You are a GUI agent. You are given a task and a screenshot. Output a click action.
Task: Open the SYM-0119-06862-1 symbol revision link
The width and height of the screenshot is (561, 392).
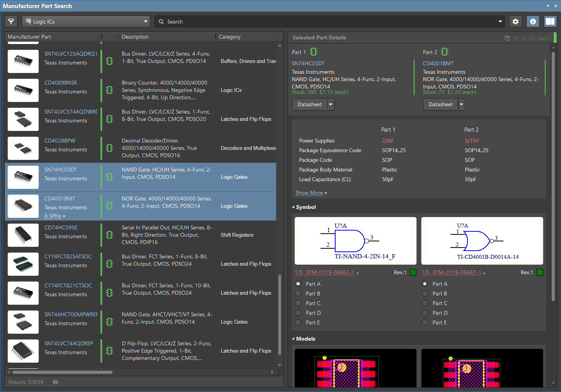327,273
